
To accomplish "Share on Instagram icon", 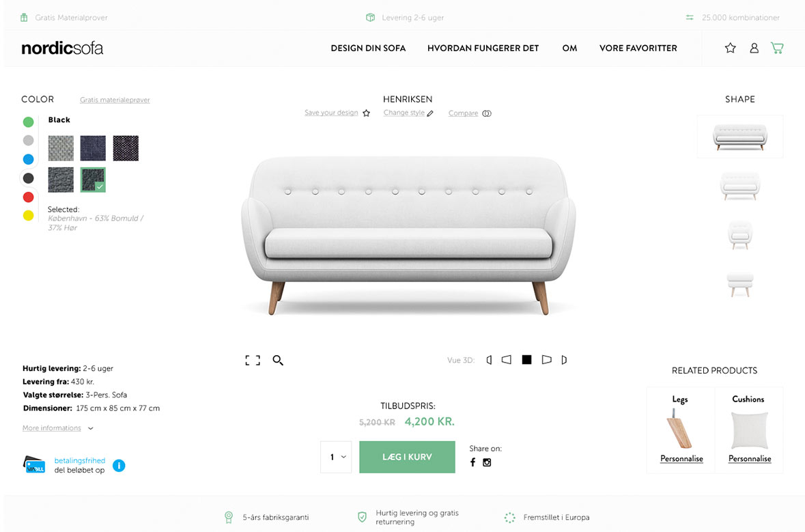I will 487,462.
